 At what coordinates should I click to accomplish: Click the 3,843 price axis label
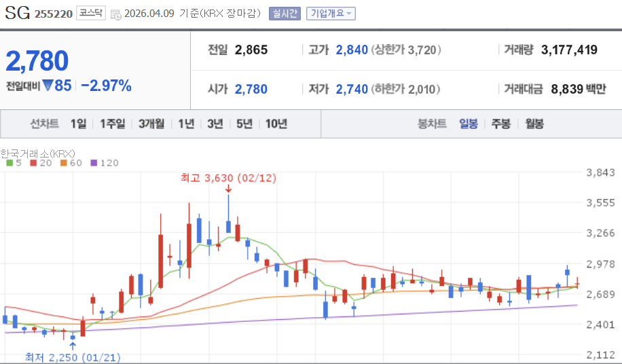(x=600, y=172)
